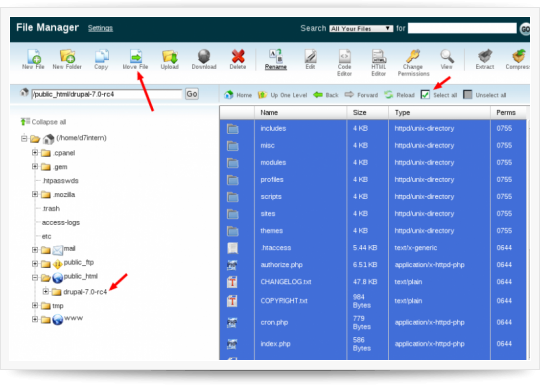The height and width of the screenshot is (385, 540).
Task: Click the authorize.php file icon
Action: [232, 265]
